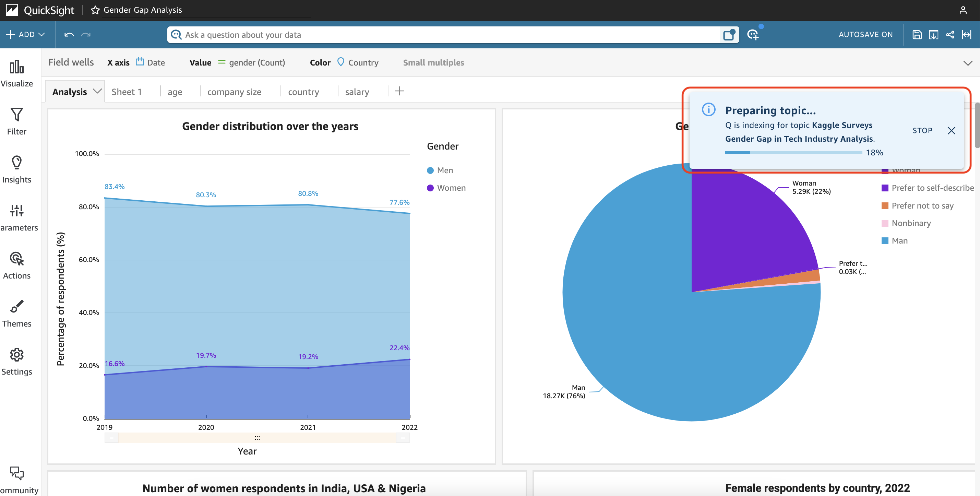Click the Year range slider under chart

pos(257,438)
